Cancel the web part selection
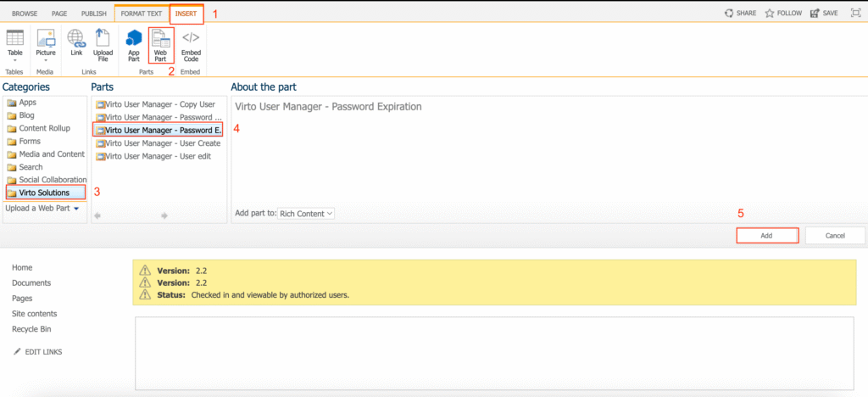The height and width of the screenshot is (397, 868). [835, 235]
